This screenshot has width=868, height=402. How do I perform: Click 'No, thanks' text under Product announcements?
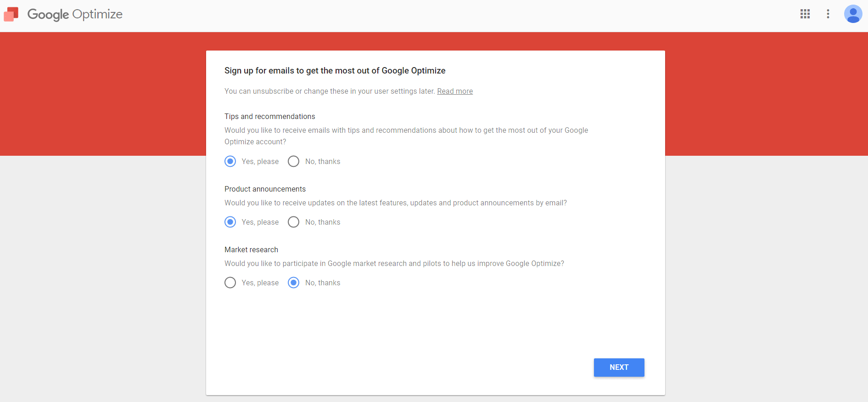(323, 222)
